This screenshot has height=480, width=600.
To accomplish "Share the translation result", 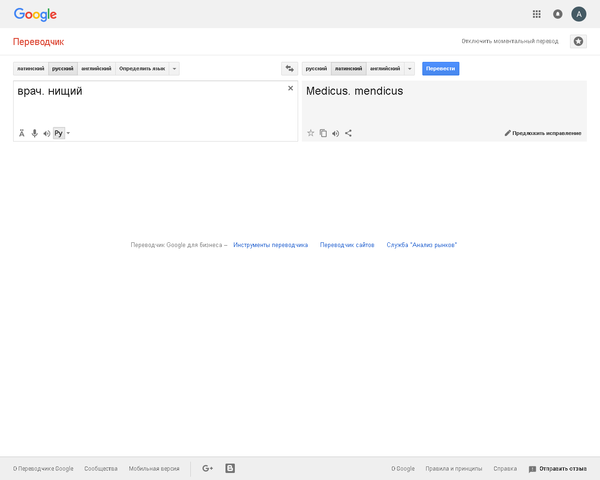I will coord(348,133).
